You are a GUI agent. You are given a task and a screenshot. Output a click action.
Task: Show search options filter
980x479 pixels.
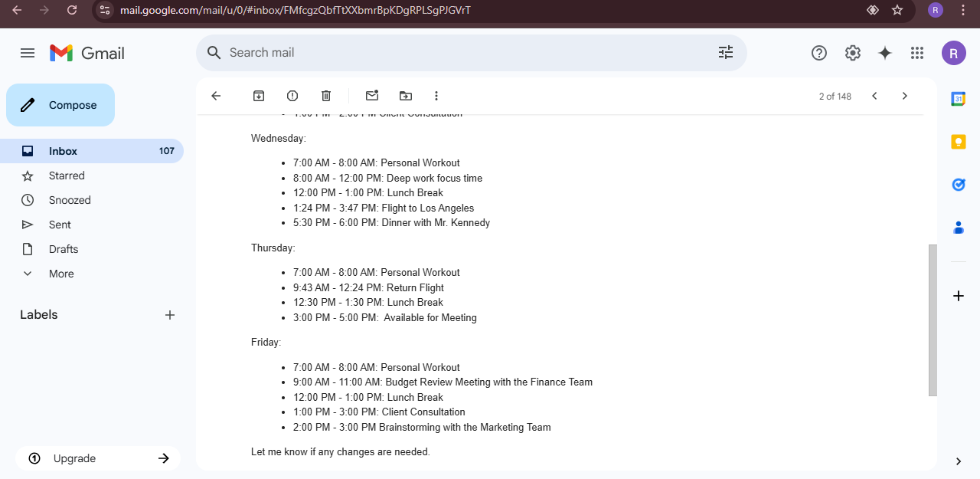coord(726,53)
